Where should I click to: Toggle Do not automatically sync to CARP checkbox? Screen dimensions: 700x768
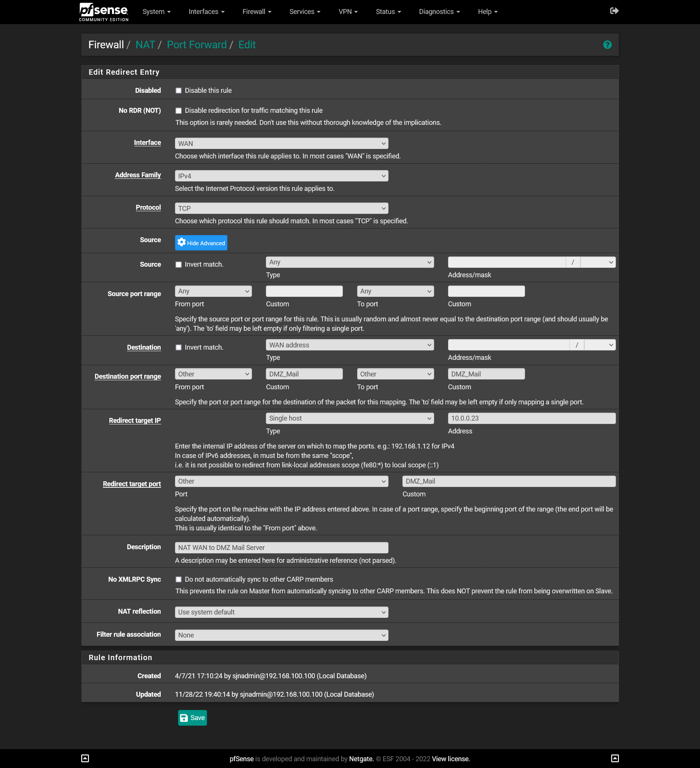[x=178, y=579]
